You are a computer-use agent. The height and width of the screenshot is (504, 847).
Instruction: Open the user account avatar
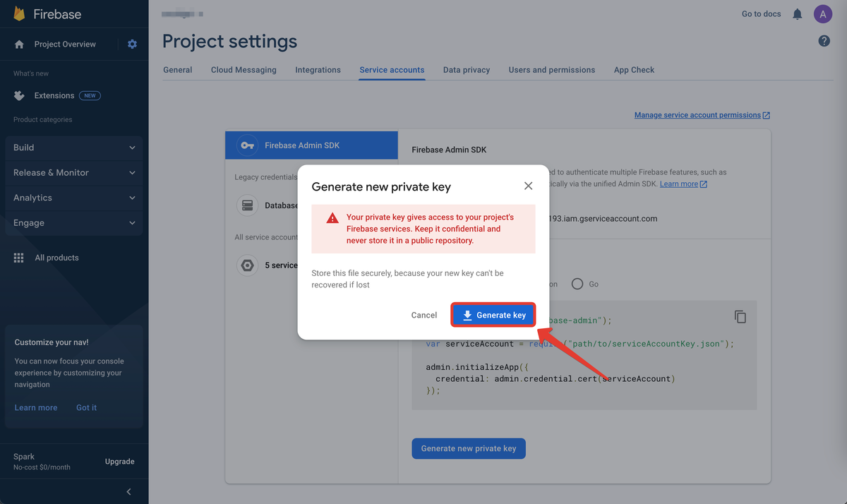822,14
